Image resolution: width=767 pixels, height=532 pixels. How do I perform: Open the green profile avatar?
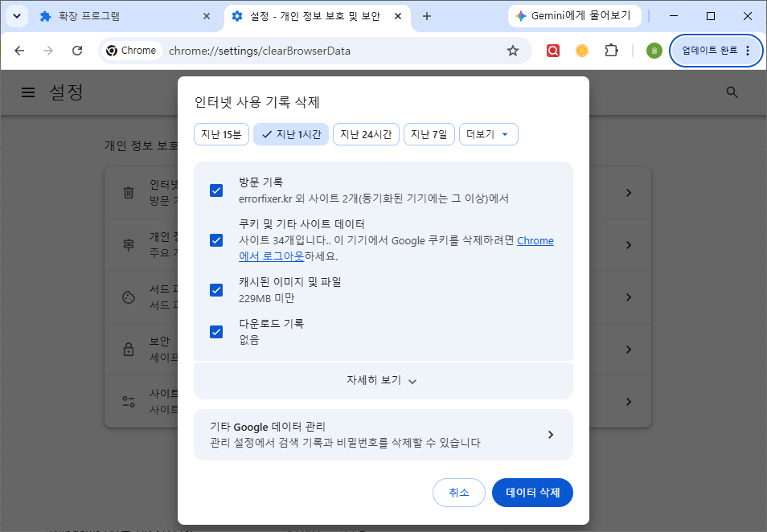(x=654, y=51)
